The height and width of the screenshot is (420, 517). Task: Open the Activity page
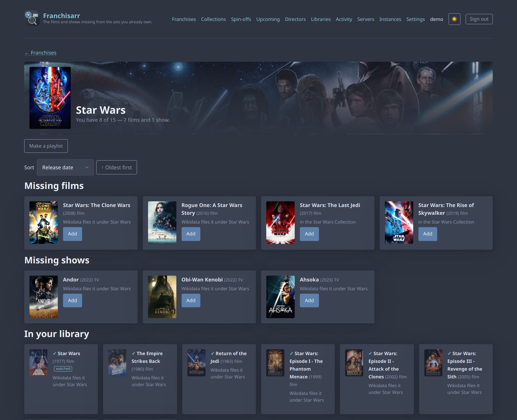[344, 19]
